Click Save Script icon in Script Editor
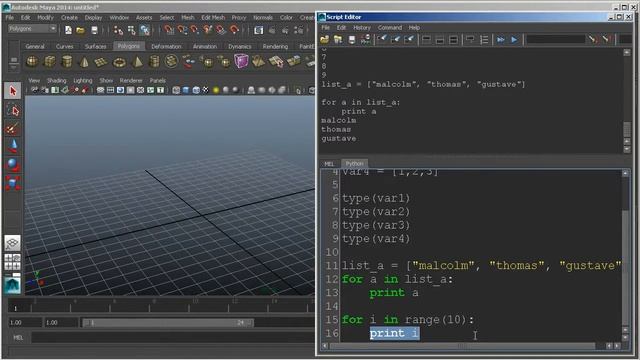This screenshot has height=360, width=640. click(352, 40)
